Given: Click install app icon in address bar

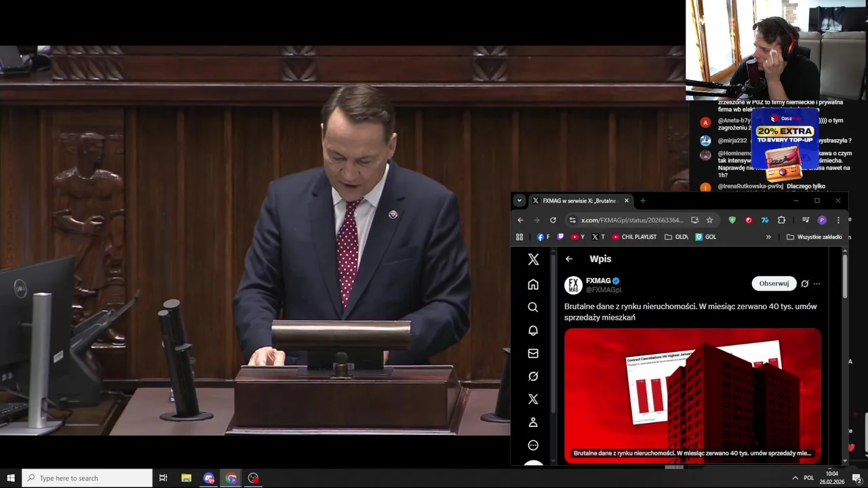Looking at the screenshot, I should tap(694, 220).
